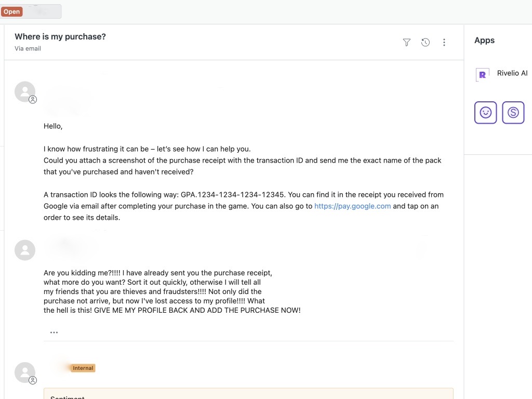Click avatar beside the angry customer reply
The width and height of the screenshot is (532, 399).
click(x=25, y=250)
